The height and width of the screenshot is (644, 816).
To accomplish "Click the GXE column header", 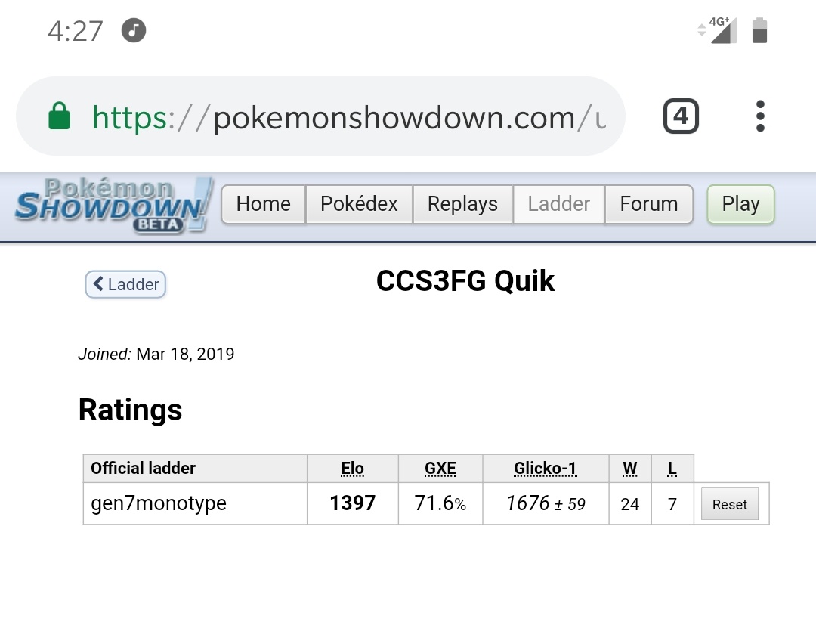I will tap(440, 469).
